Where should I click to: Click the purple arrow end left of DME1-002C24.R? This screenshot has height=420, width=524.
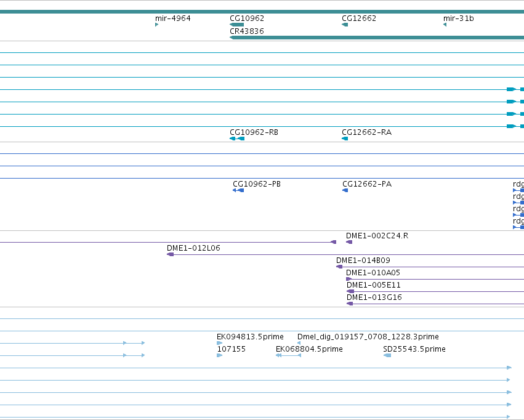click(333, 242)
